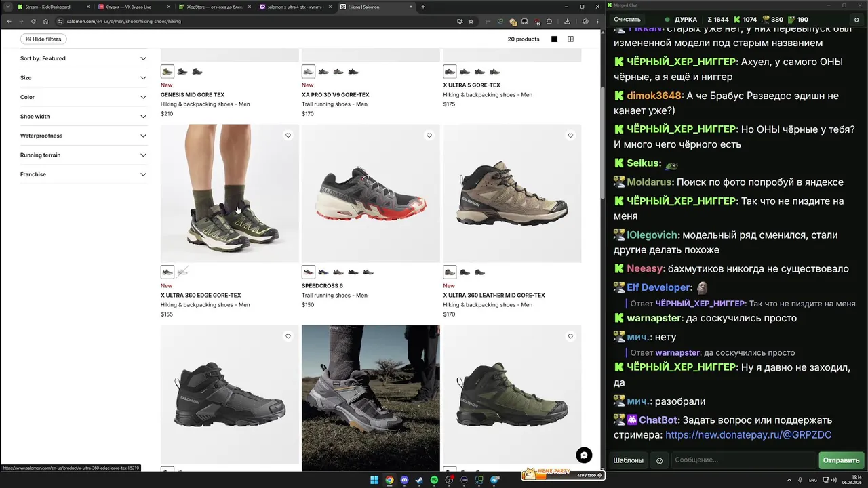This screenshot has height=488, width=868.
Task: Click the Сообщение message input field
Action: click(743, 460)
